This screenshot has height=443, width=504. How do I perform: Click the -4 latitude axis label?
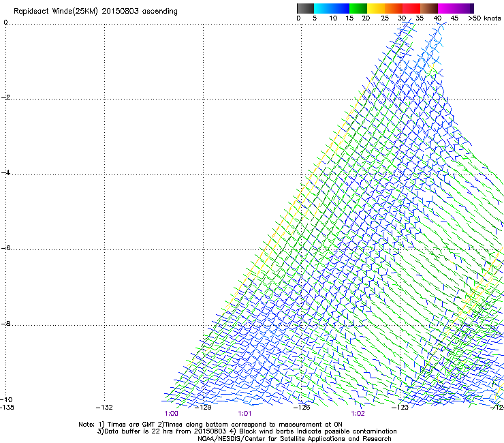tap(5, 172)
